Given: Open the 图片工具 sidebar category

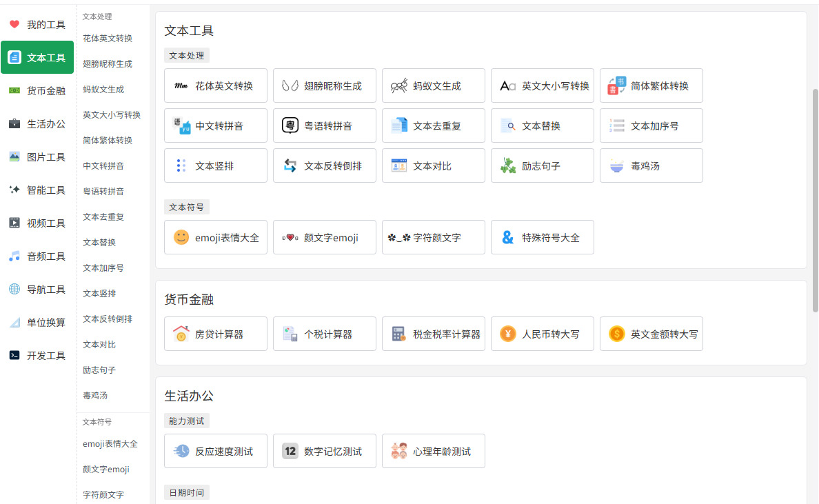Looking at the screenshot, I should [x=38, y=157].
